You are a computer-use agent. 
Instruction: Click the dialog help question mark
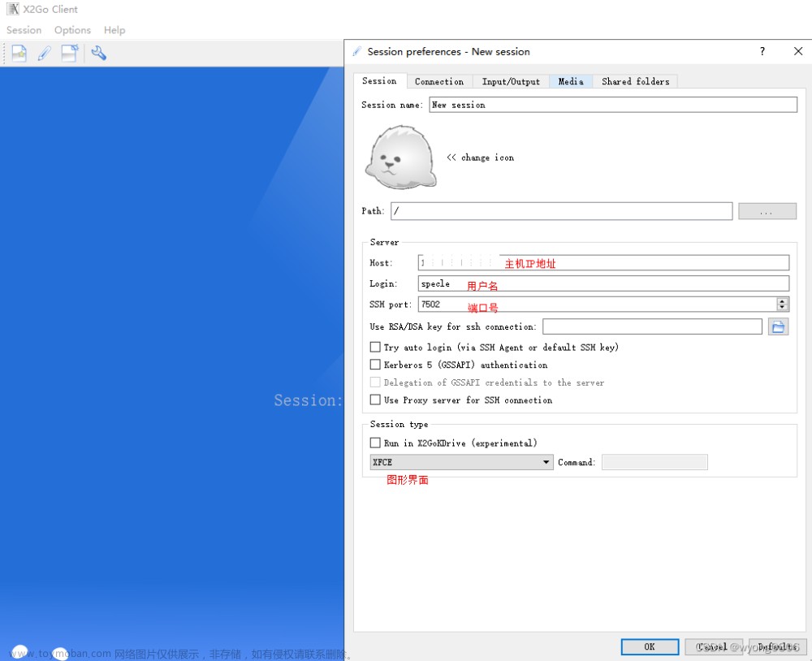tap(762, 51)
